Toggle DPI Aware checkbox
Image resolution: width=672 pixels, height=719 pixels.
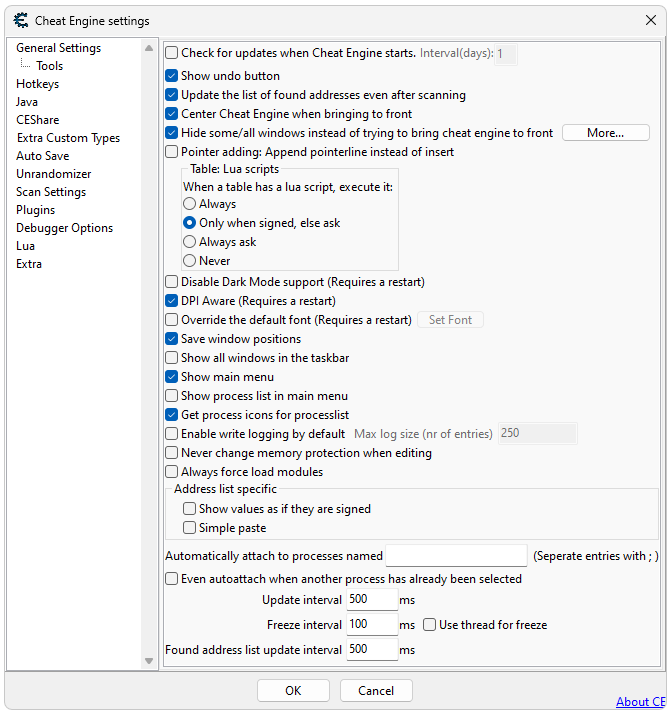[x=171, y=301]
